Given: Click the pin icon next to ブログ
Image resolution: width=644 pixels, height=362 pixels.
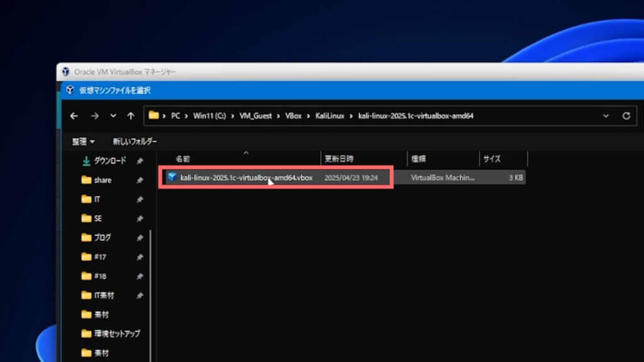Looking at the screenshot, I should coord(140,238).
